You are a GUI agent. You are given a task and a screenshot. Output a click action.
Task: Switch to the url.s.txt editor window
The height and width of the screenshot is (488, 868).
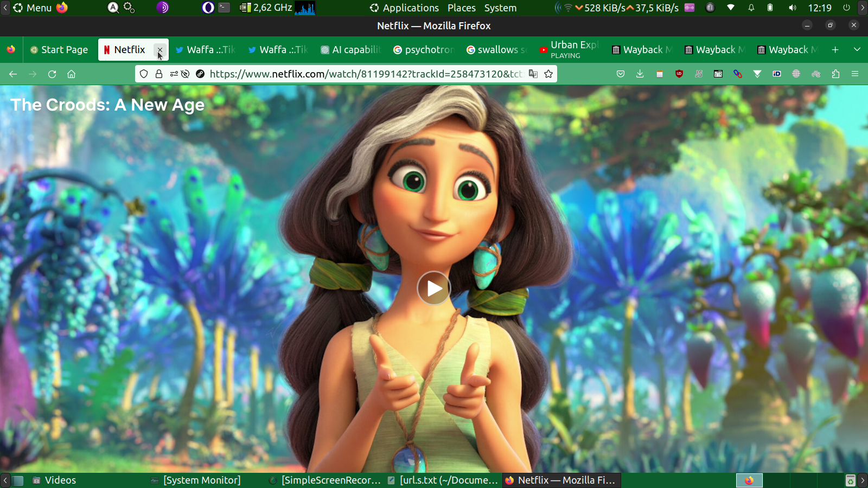tap(443, 480)
